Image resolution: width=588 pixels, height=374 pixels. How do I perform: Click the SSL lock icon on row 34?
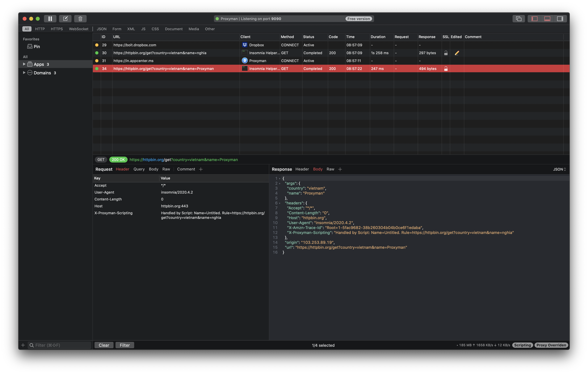tap(446, 69)
